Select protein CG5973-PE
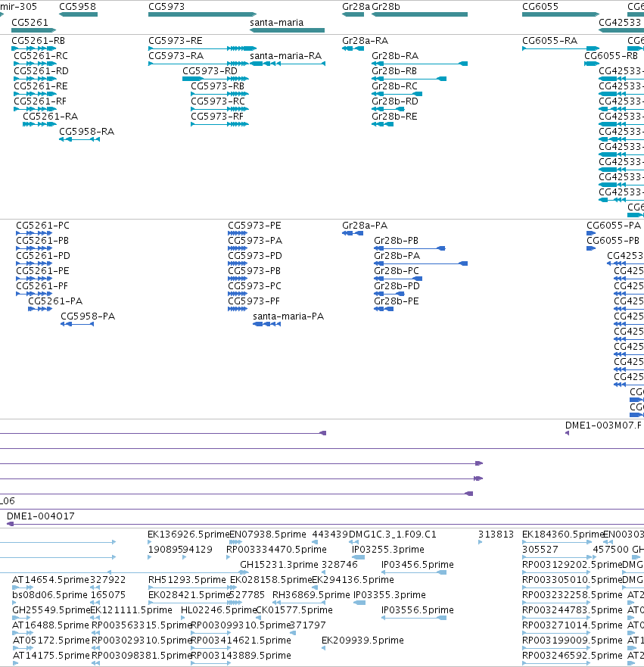The image size is (644, 667). [x=238, y=233]
